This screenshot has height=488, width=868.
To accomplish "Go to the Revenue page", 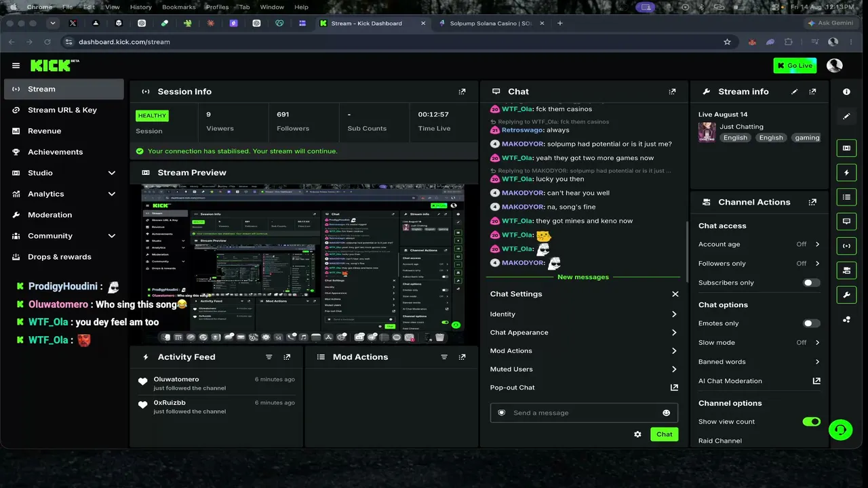I will [64, 131].
